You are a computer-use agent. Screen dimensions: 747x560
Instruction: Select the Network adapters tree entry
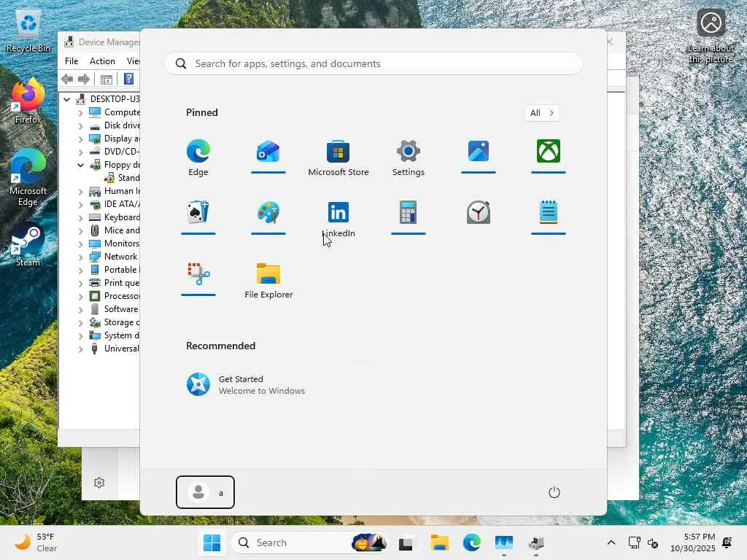coord(115,257)
